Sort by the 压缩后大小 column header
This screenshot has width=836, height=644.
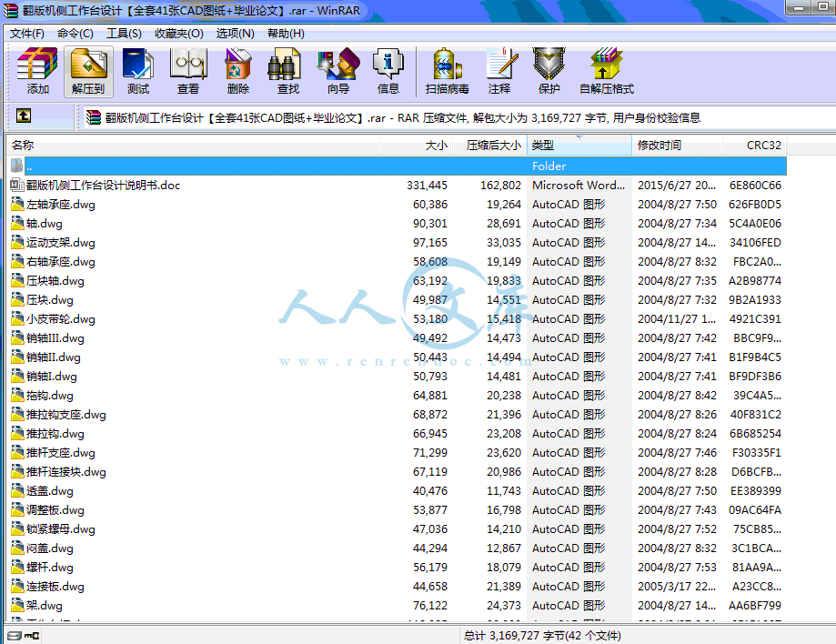489,145
